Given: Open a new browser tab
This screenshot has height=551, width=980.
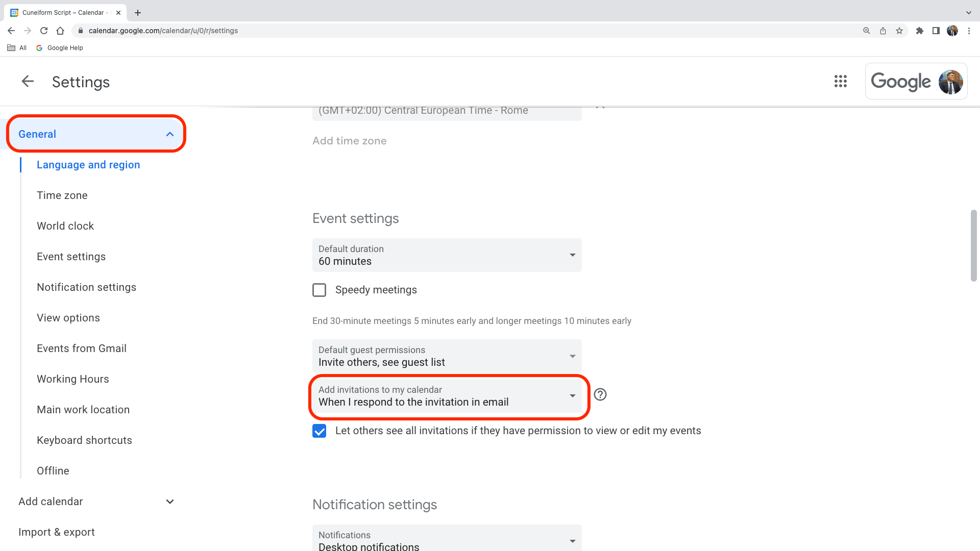Looking at the screenshot, I should point(138,13).
